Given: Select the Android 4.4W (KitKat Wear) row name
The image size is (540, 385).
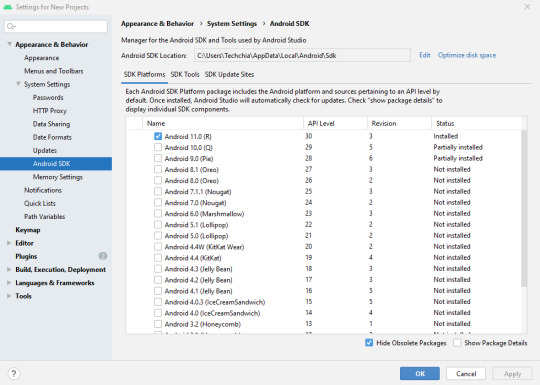Looking at the screenshot, I should 204,247.
